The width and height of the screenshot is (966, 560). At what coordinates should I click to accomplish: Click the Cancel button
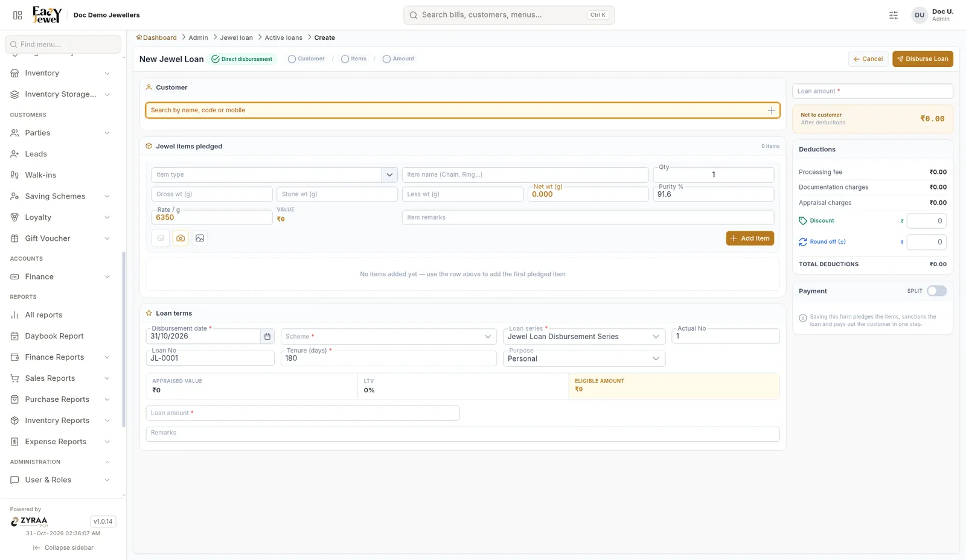pyautogui.click(x=868, y=59)
